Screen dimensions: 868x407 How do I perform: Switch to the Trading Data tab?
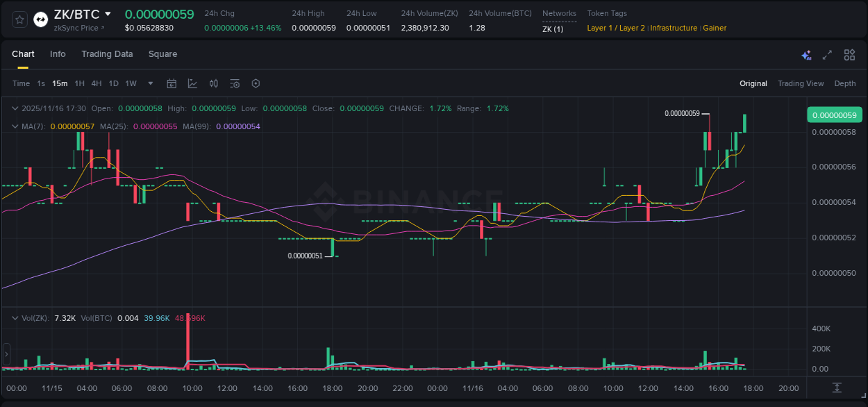tap(107, 54)
